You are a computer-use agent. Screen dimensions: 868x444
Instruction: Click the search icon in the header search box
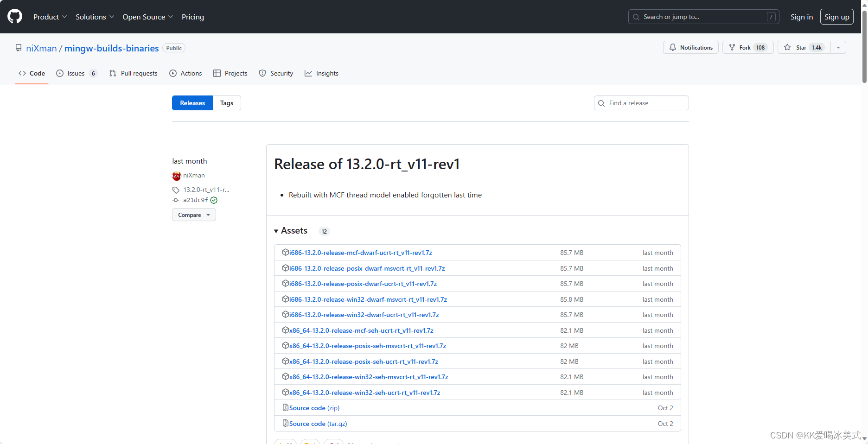(x=636, y=17)
